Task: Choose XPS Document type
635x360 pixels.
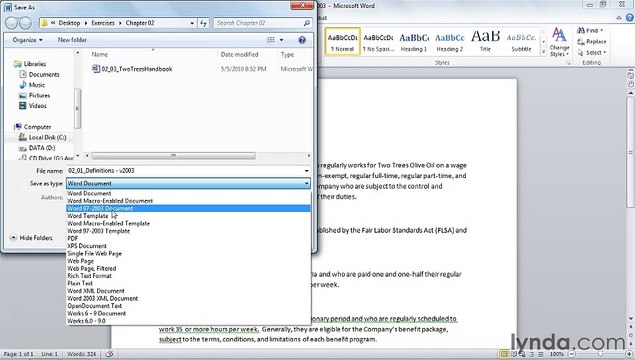Action: click(x=188, y=246)
